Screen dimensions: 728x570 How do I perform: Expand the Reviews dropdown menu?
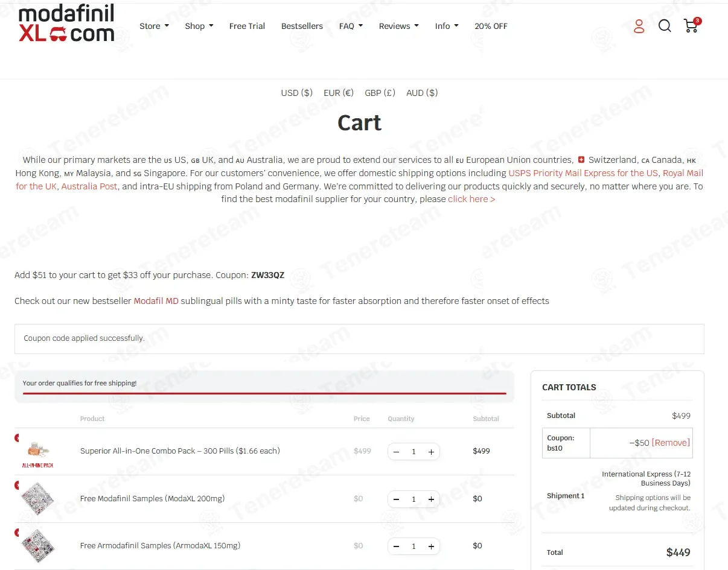tap(398, 26)
